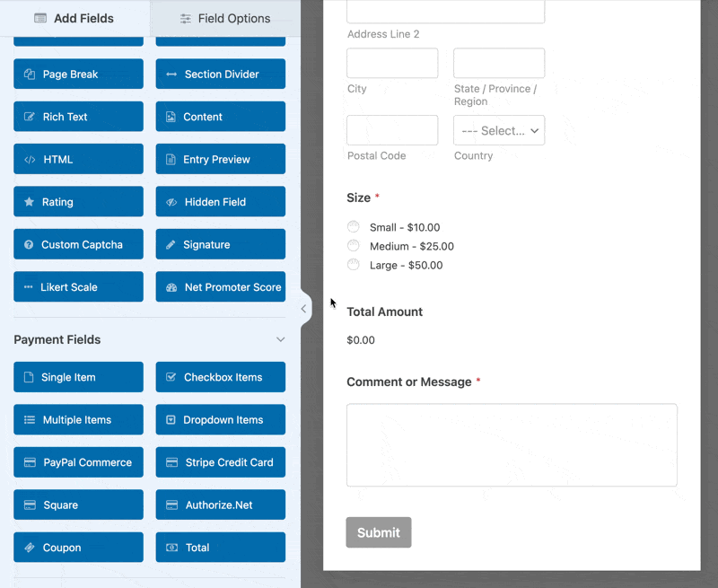Image resolution: width=718 pixels, height=588 pixels.
Task: Collapse the left sidebar panel arrow
Action: pyautogui.click(x=303, y=309)
